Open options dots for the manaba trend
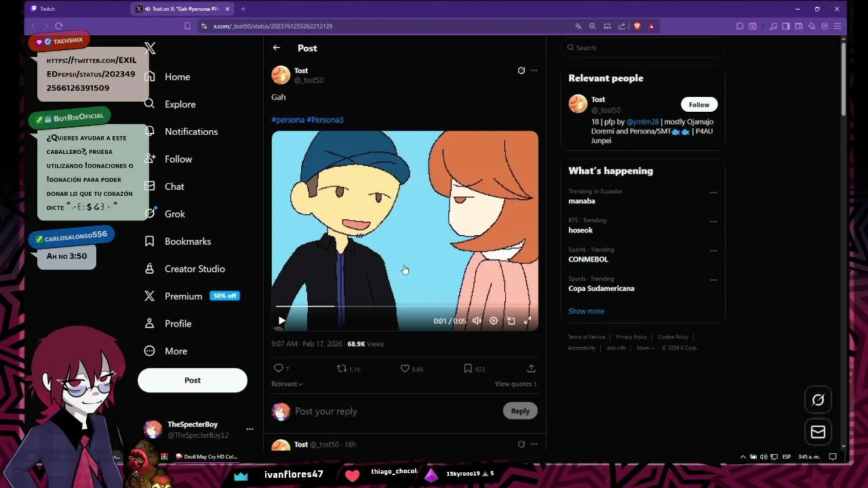Viewport: 868px width, 488px height. (713, 192)
